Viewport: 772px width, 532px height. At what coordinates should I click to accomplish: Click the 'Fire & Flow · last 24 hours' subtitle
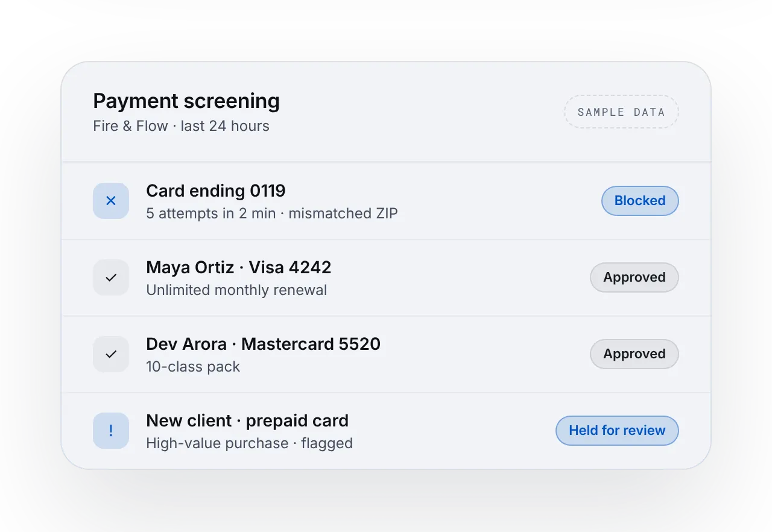(181, 126)
